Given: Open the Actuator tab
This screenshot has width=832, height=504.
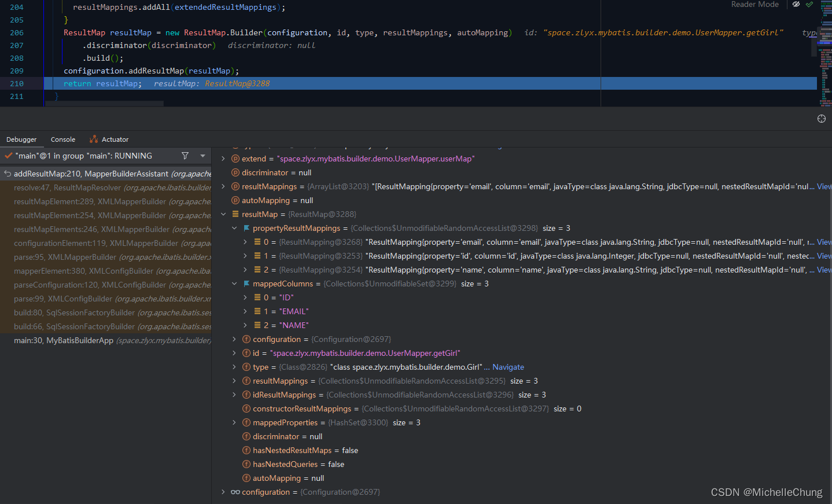Looking at the screenshot, I should pyautogui.click(x=109, y=139).
